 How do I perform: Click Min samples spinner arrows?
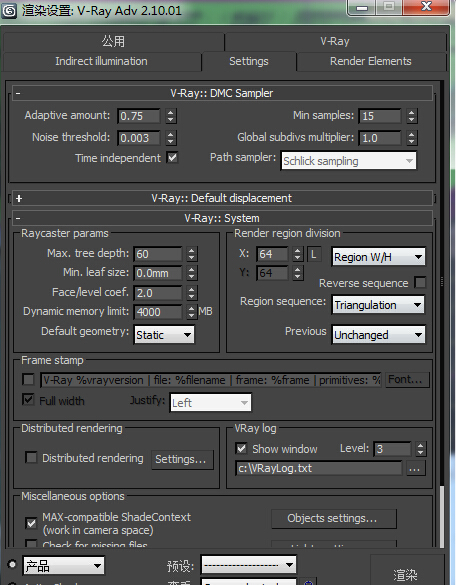(411, 116)
